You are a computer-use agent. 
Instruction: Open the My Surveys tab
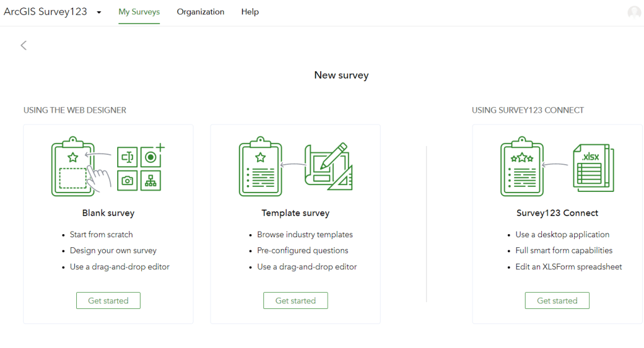(139, 12)
